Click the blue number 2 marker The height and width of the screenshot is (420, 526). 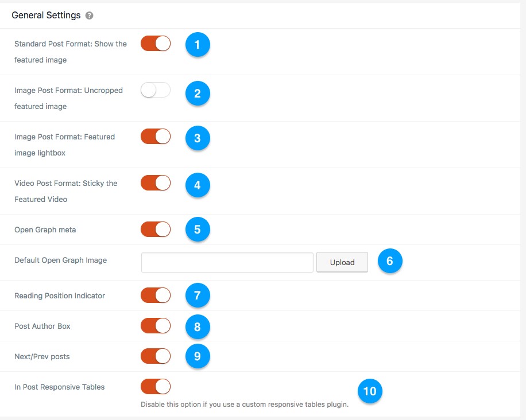(198, 93)
